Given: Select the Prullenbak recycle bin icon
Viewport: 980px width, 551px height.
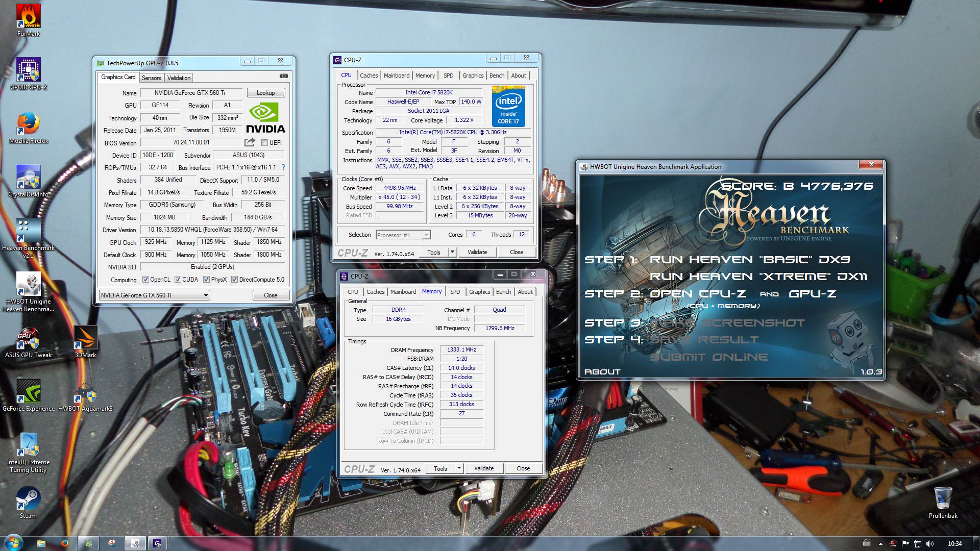Looking at the screenshot, I should click(943, 503).
